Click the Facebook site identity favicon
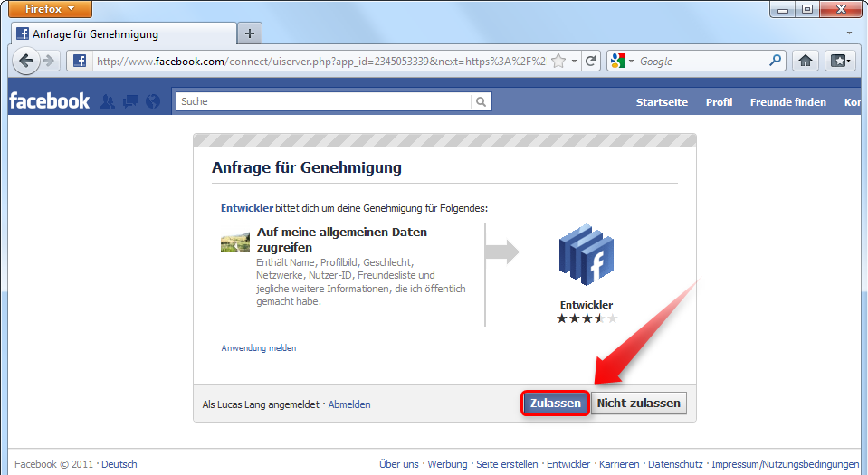 click(x=80, y=61)
